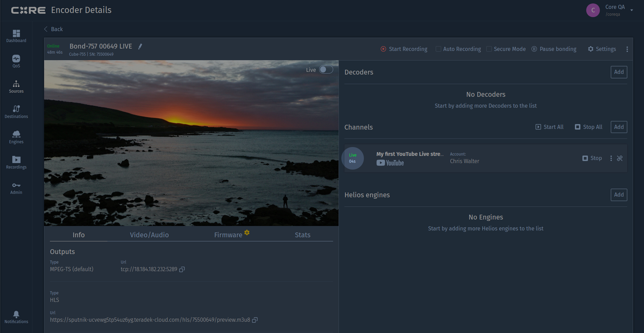Add a decoder with Add button
The image size is (644, 333).
pyautogui.click(x=619, y=72)
